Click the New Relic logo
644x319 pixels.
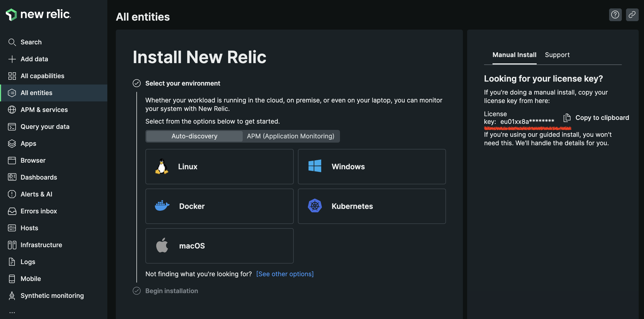coord(38,15)
